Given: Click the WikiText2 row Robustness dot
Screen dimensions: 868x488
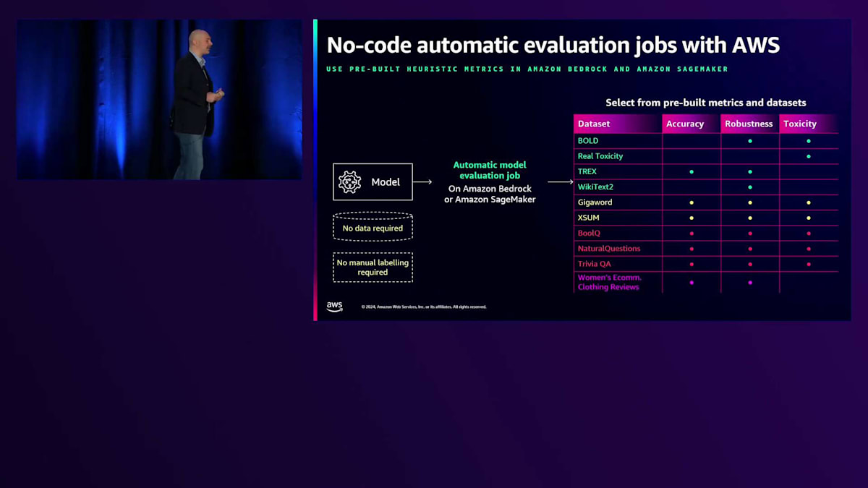Looking at the screenshot, I should (x=750, y=187).
